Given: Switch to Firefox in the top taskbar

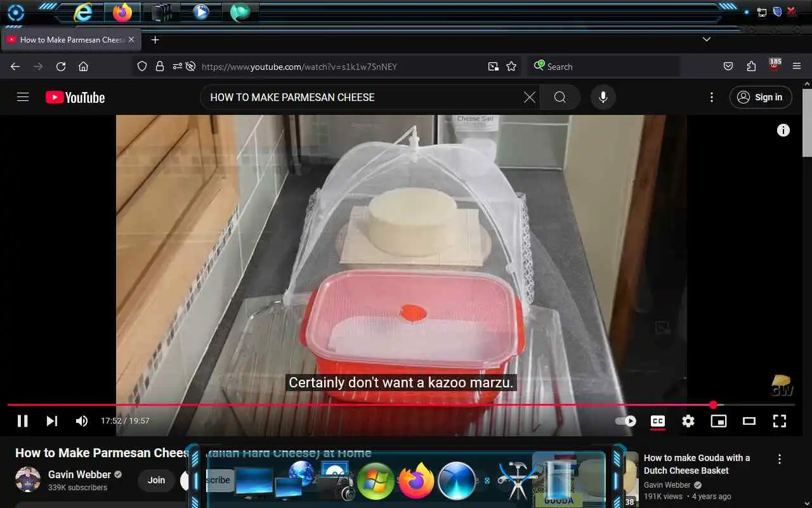Looking at the screenshot, I should [x=122, y=12].
